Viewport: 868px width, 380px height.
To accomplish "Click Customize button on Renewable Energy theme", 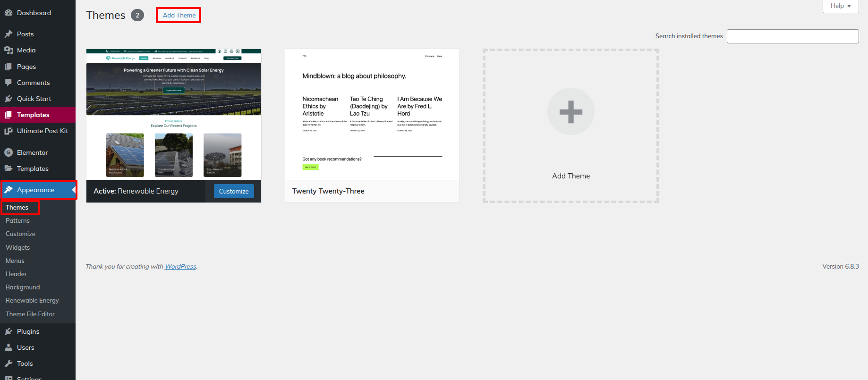I will click(x=234, y=191).
